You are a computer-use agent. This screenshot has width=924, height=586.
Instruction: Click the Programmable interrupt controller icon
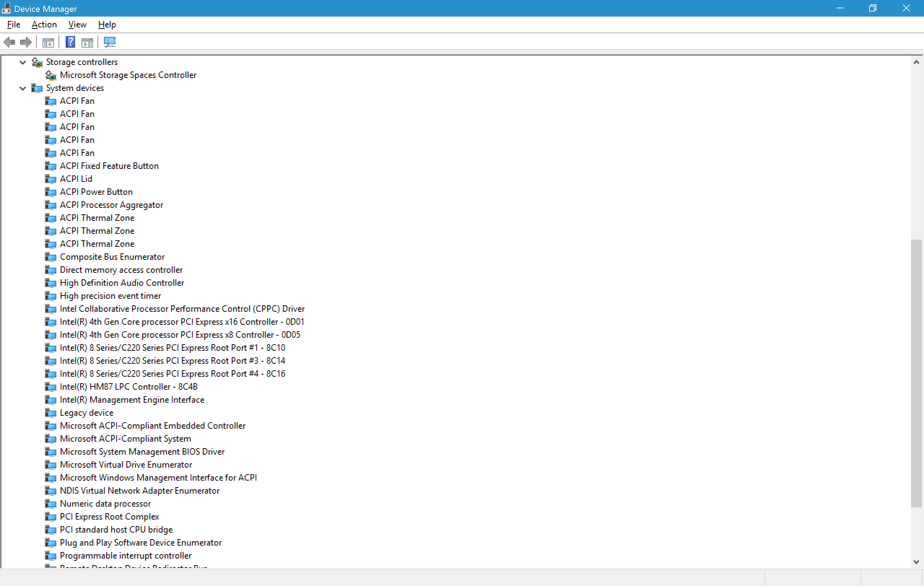pos(51,556)
